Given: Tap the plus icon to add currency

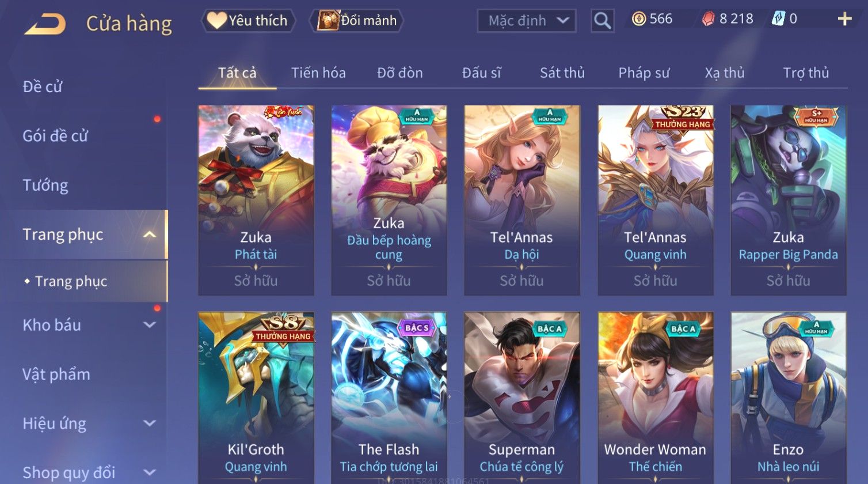Looking at the screenshot, I should [844, 19].
